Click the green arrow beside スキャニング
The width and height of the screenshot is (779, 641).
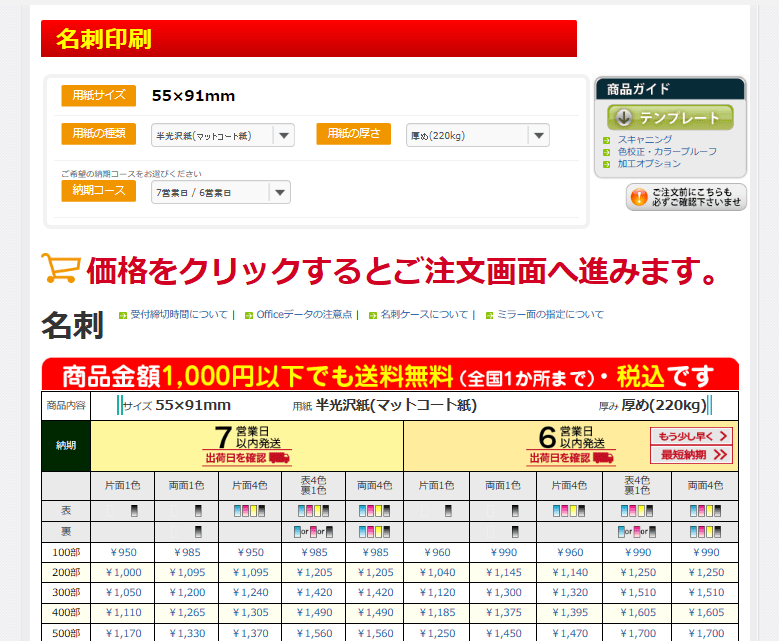click(x=607, y=140)
